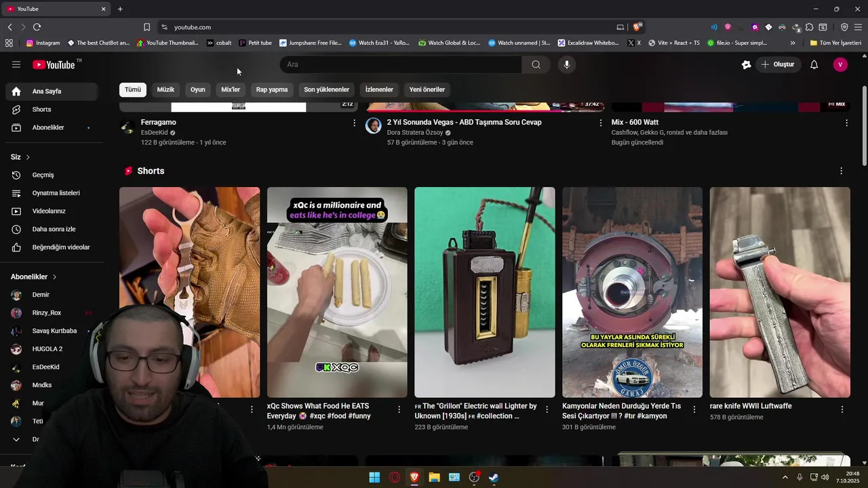
Task: Click the Ara search input field
Action: click(x=401, y=64)
